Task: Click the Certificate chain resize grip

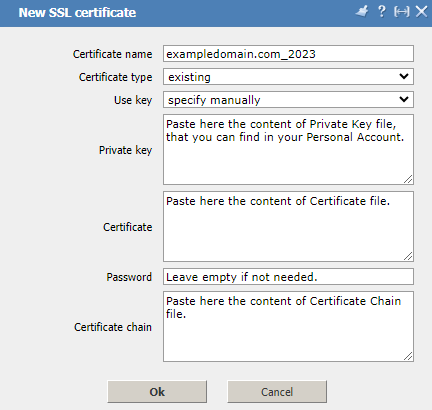Action: click(408, 356)
